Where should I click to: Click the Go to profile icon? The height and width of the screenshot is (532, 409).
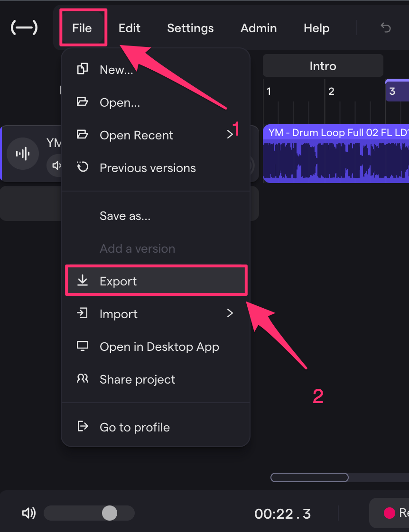pyautogui.click(x=83, y=427)
